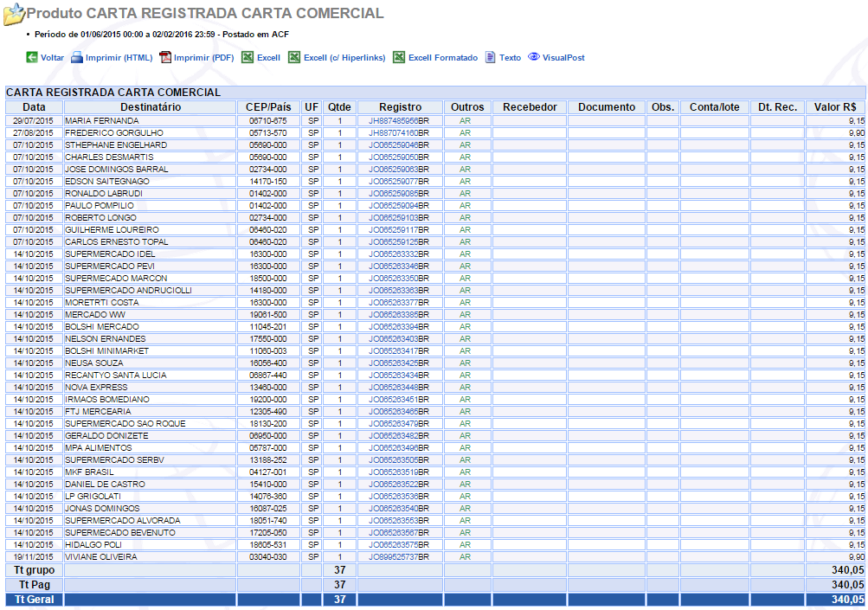868x610 pixels.
Task: Open registro link for Viviane Oliveira
Action: click(x=394, y=556)
